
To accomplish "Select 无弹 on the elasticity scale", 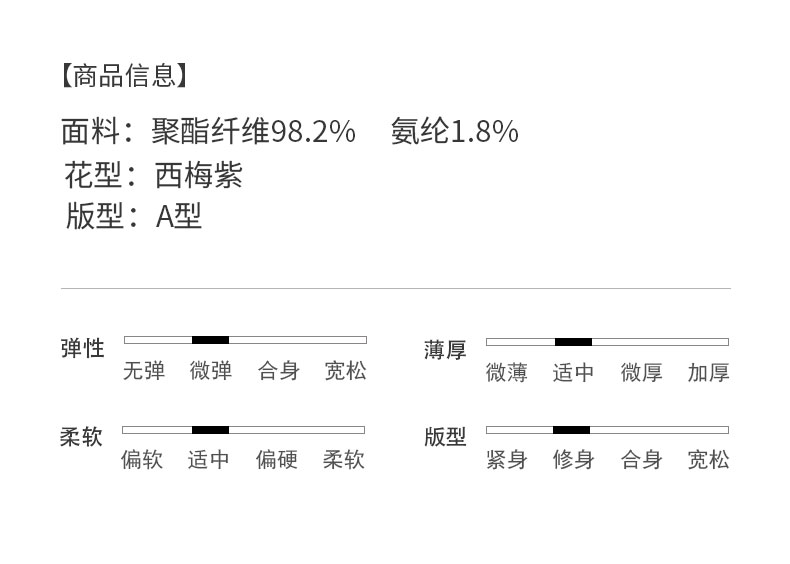I will coord(143,371).
